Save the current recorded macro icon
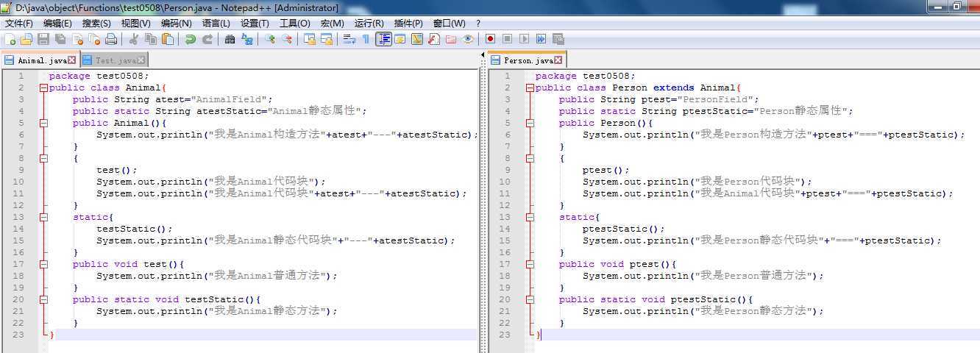 coord(558,39)
